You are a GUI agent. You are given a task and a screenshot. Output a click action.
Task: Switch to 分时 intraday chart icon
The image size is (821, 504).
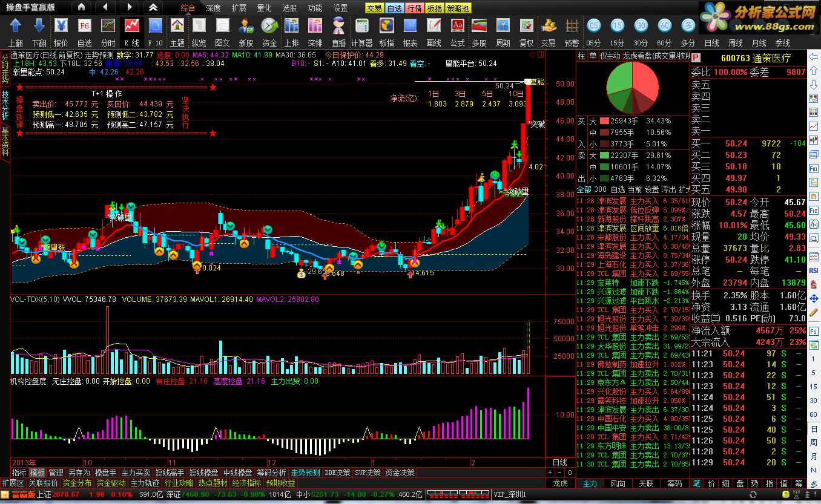click(x=108, y=26)
